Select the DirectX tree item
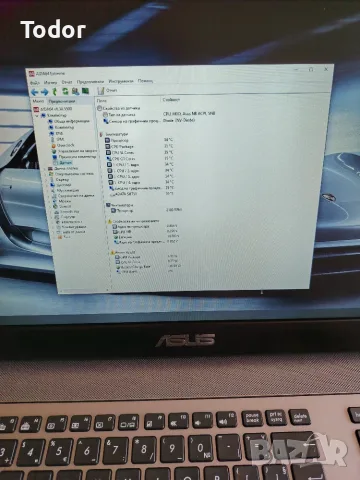 coord(62,206)
